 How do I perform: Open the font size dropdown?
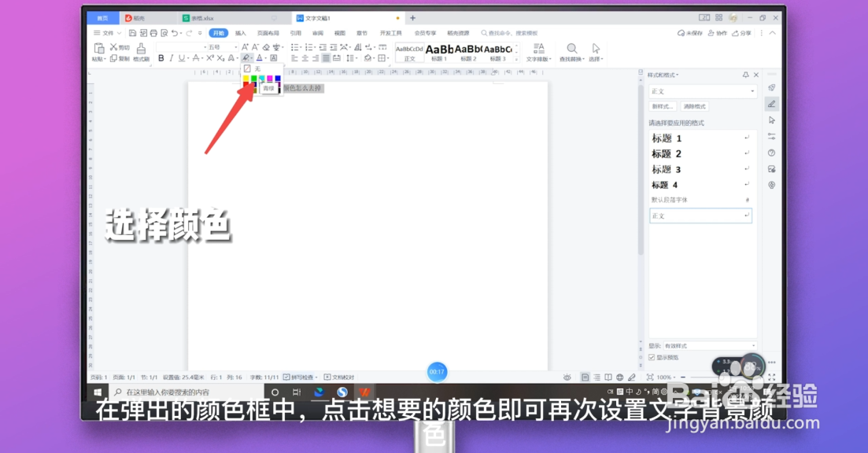coord(236,47)
